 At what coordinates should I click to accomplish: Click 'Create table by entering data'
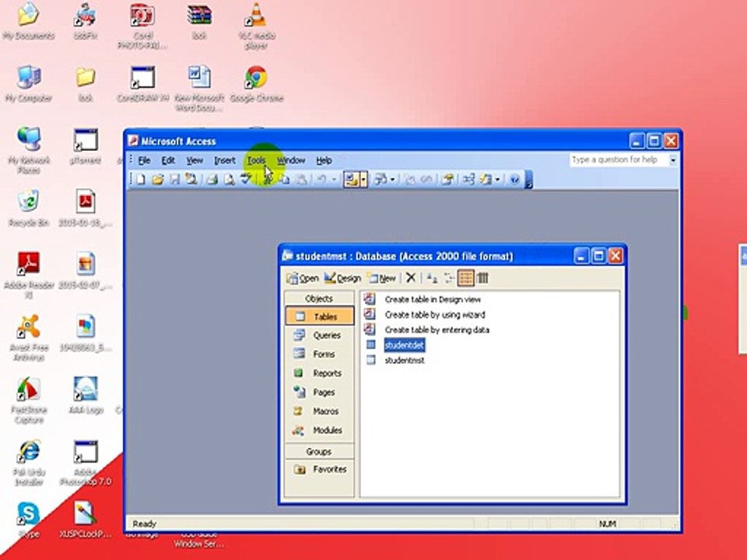tap(437, 330)
